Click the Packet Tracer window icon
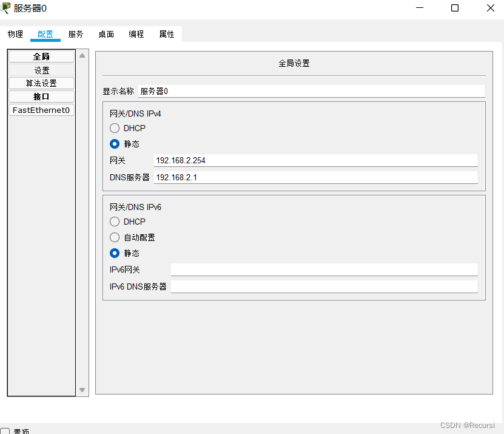 (5, 8)
